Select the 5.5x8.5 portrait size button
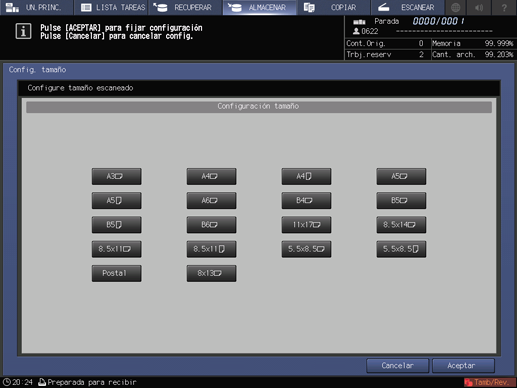Viewport: 517px width, 388px height. tap(401, 249)
